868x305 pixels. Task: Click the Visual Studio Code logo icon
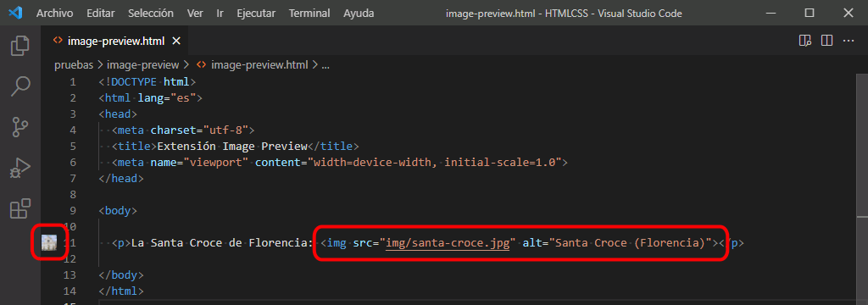click(x=15, y=13)
